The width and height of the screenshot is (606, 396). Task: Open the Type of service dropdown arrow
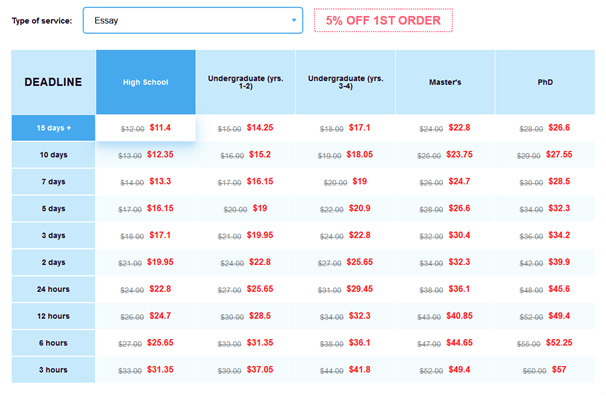click(x=294, y=20)
